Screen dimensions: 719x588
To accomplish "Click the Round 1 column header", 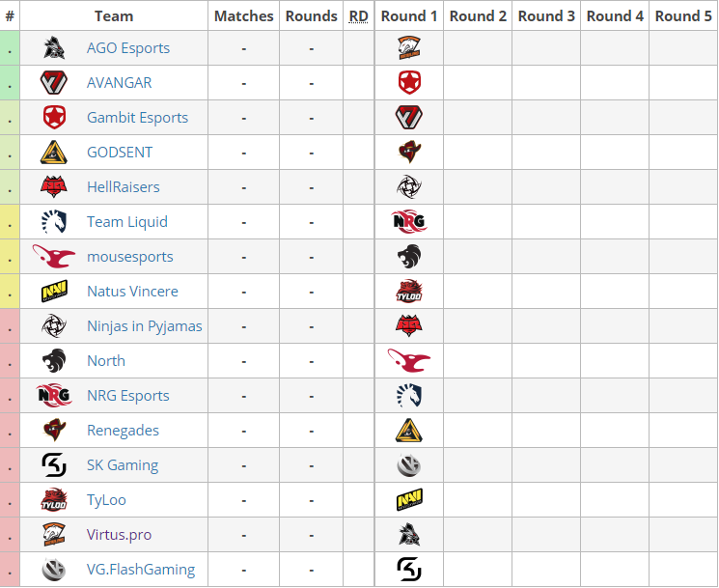I will (409, 16).
